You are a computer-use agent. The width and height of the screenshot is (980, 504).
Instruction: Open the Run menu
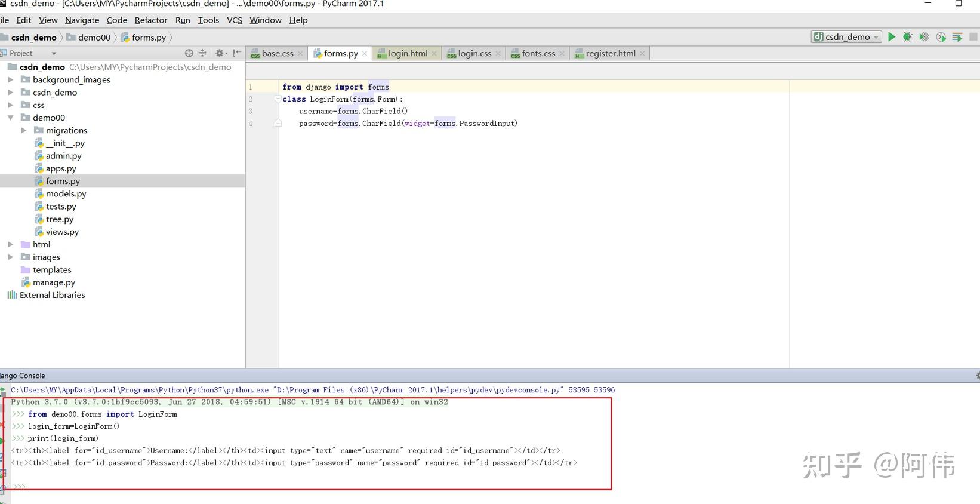pos(183,20)
